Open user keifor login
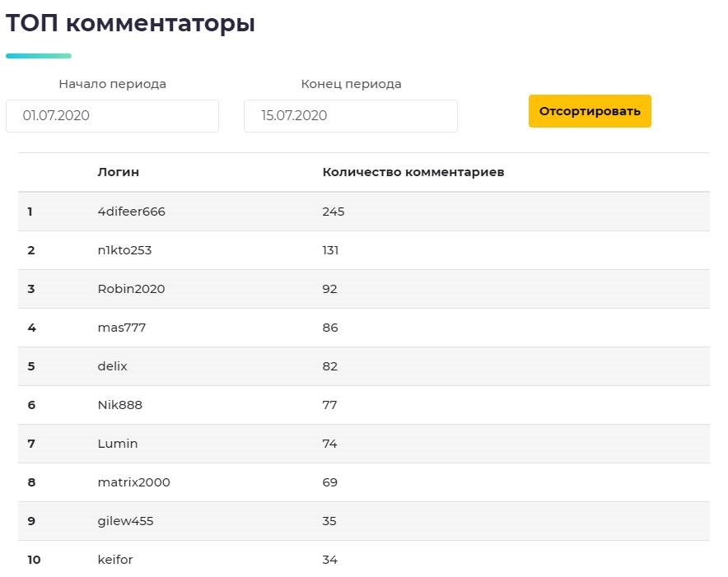This screenshot has height=577, width=728. tap(115, 560)
